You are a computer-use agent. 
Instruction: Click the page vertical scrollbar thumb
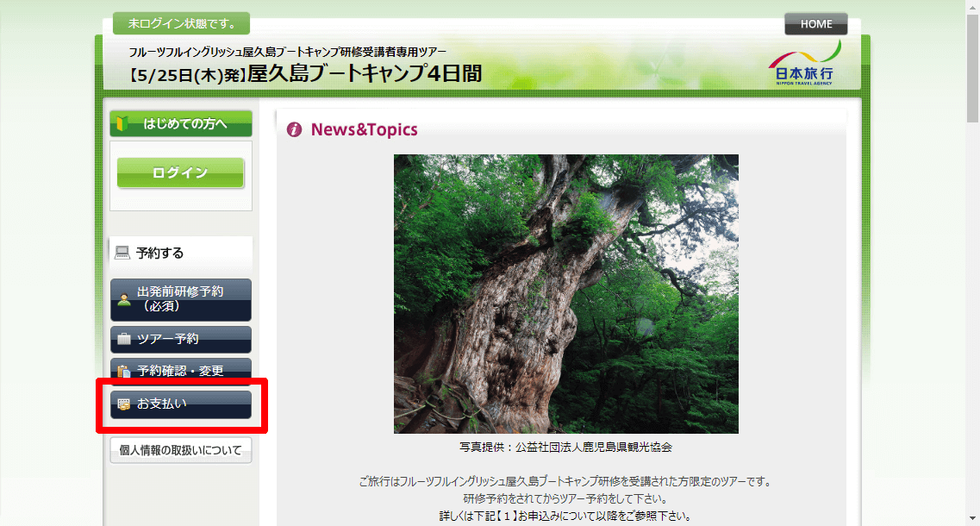[972, 67]
